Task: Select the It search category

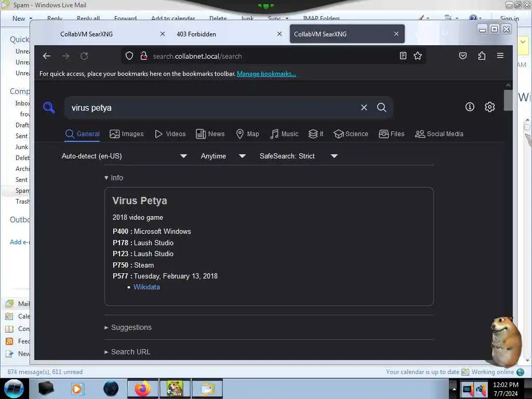Action: point(315,134)
